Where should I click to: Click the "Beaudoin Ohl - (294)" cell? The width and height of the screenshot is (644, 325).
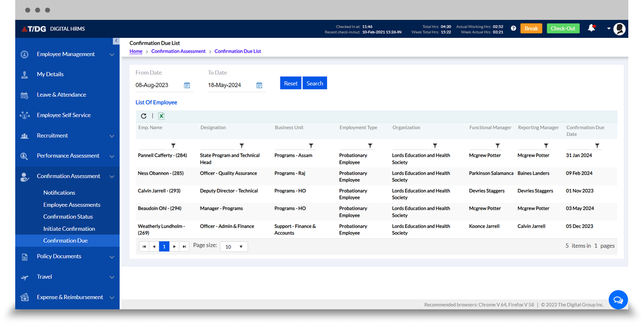160,209
